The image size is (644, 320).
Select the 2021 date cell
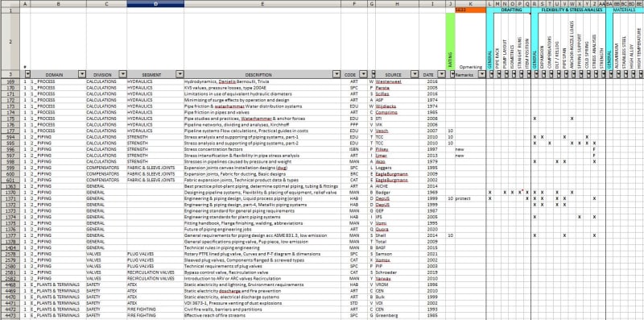[x=432, y=254]
